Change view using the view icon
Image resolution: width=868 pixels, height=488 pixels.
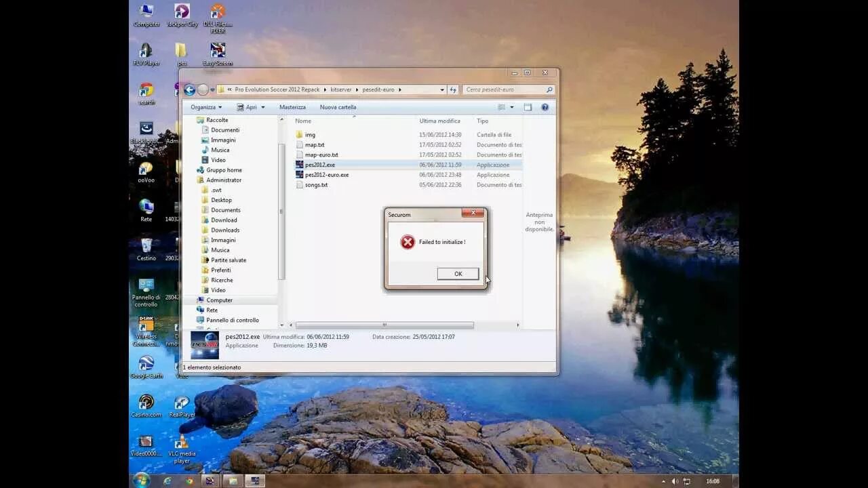pos(502,107)
